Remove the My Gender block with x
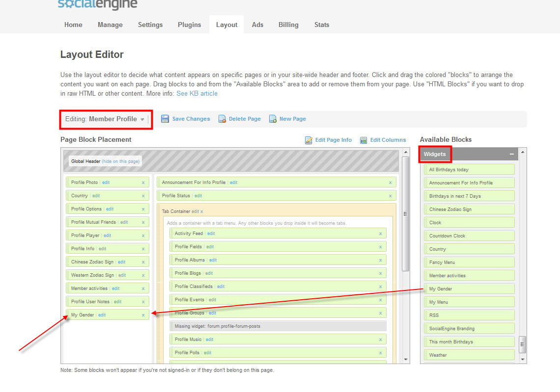The width and height of the screenshot is (560, 392). (x=143, y=315)
